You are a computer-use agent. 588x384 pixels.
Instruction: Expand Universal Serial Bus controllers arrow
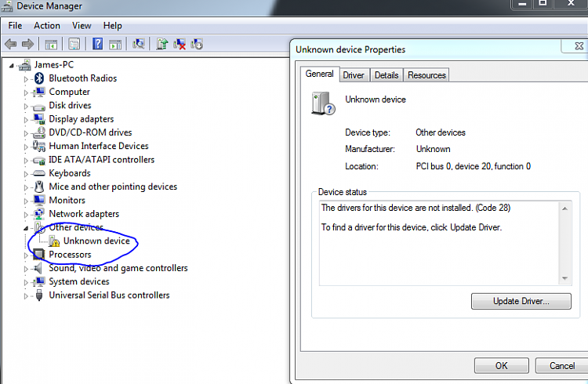26,296
